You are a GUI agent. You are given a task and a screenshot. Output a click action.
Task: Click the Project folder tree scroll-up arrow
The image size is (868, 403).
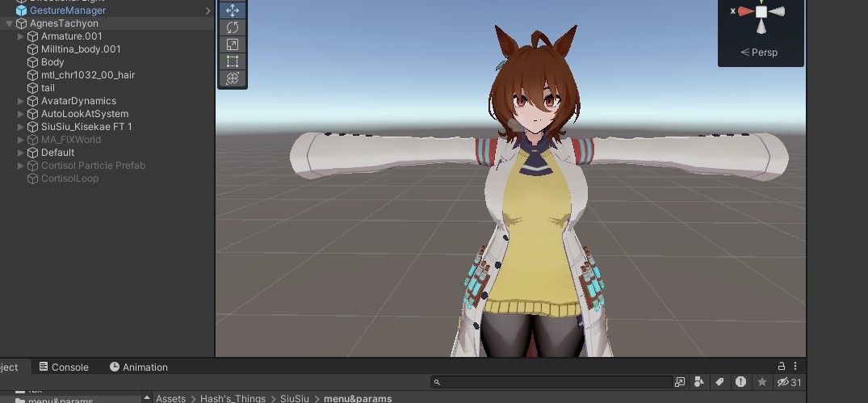point(147,397)
